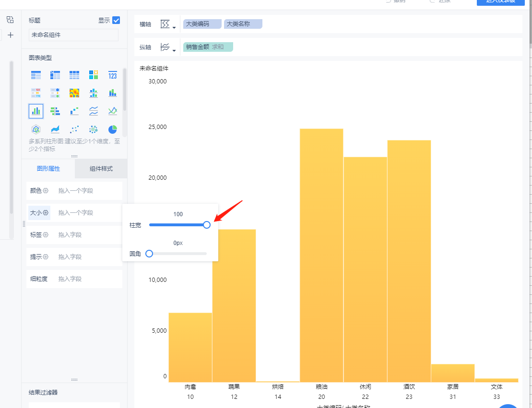Screen dimensions: 532x408
Task: Click the 大小 field drop area
Action: (x=90, y=213)
